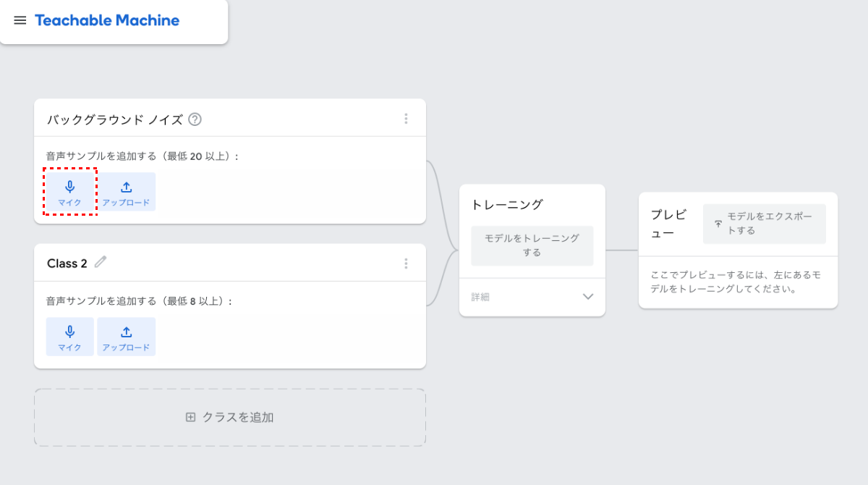Image resolution: width=868 pixels, height=485 pixels.
Task: Click the モデルをエクスポートする button
Action: pos(764,224)
